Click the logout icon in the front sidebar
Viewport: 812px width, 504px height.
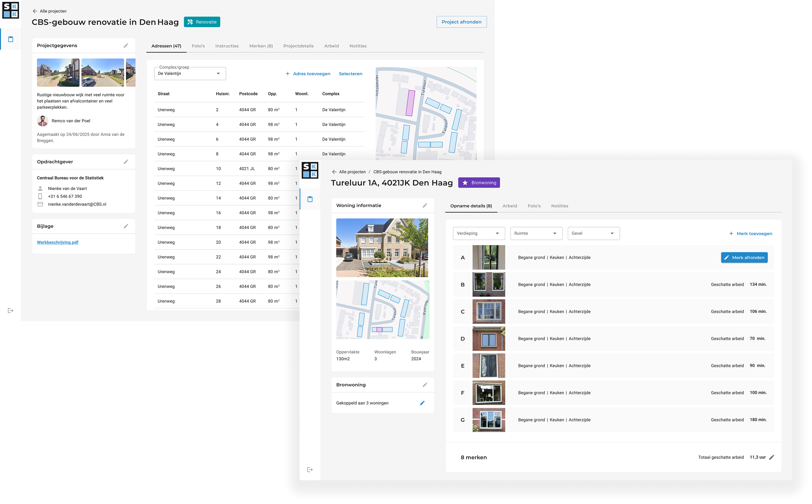point(310,470)
